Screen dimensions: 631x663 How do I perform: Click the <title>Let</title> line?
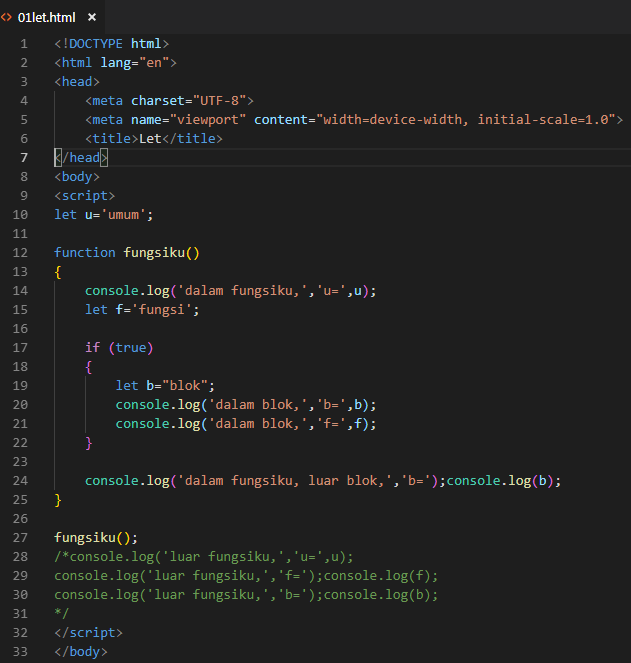pos(154,139)
